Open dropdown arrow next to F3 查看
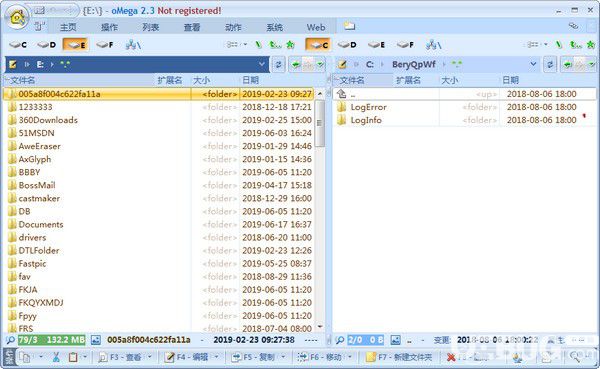Viewport: 600px width, 369px height. [150, 357]
